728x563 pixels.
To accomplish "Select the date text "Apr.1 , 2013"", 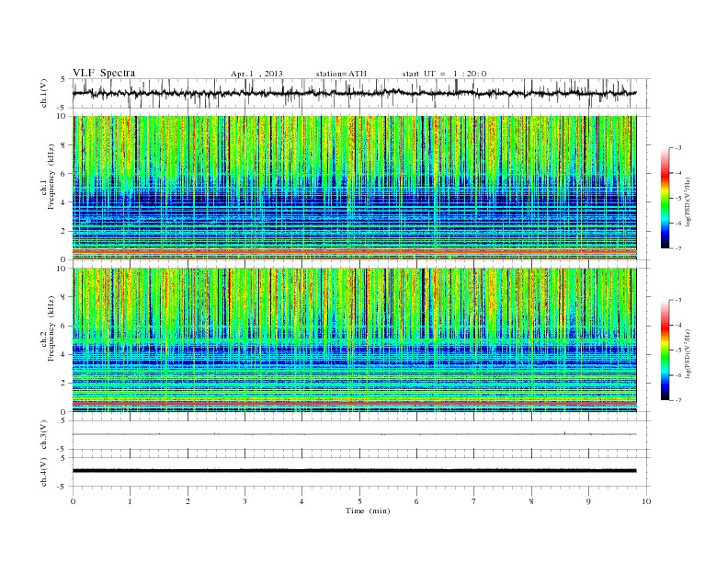I will tap(256, 74).
